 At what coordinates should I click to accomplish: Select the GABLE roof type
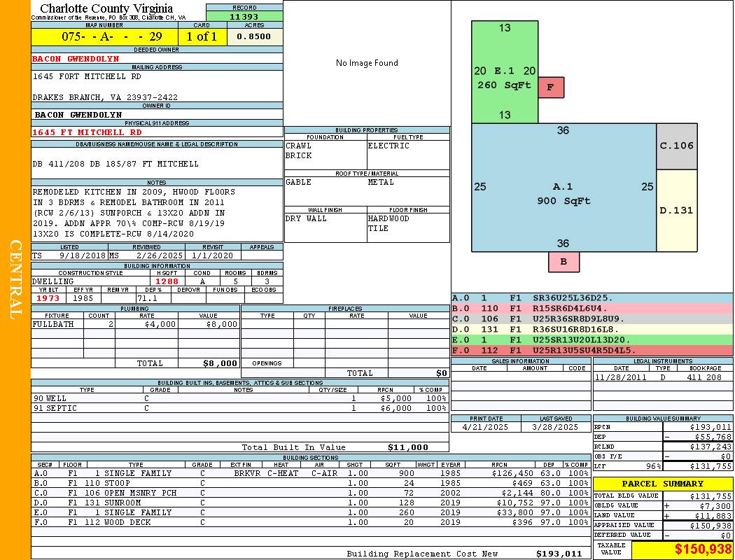pyautogui.click(x=298, y=182)
